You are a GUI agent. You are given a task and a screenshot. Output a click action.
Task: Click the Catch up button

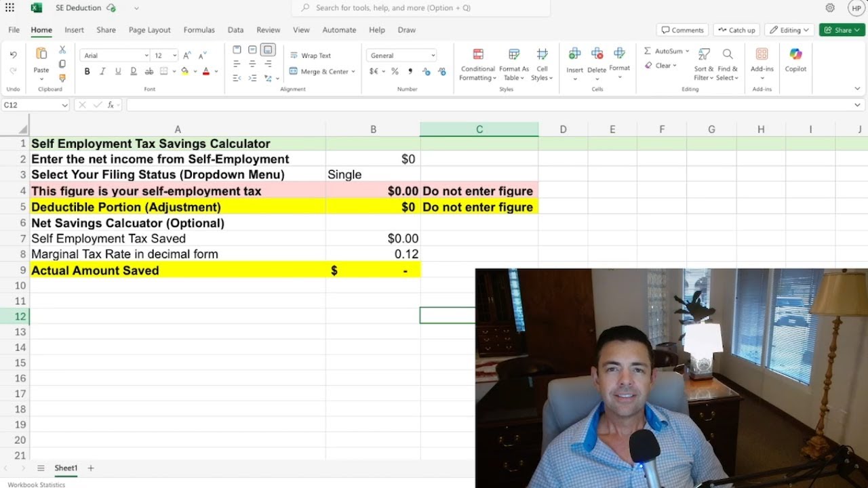[x=736, y=30]
